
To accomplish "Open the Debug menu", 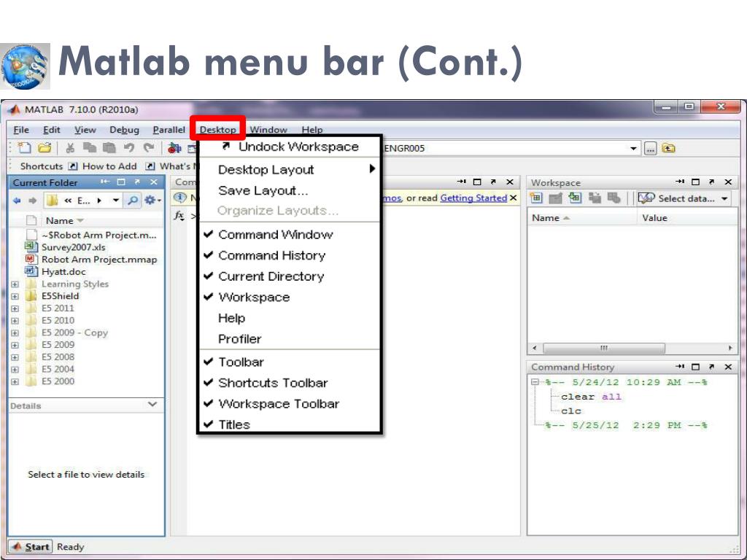I will tap(124, 130).
